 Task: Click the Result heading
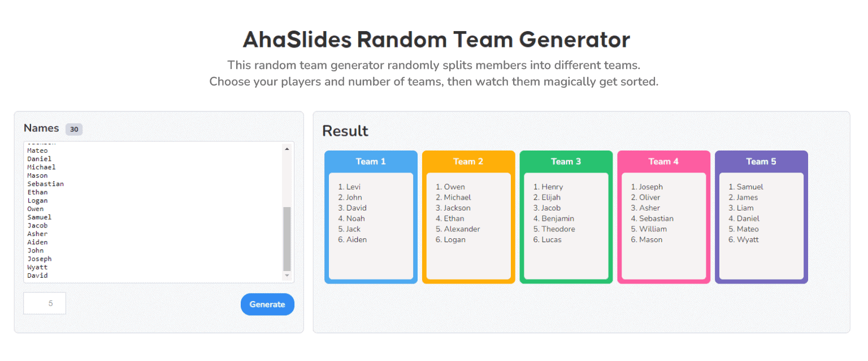345,131
